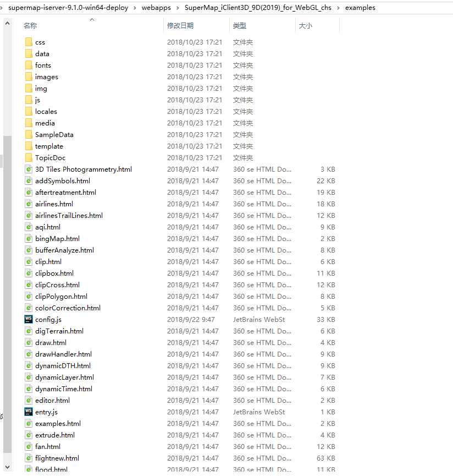The height and width of the screenshot is (476, 453).
Task: Sort files by the 大小 column header
Action: click(x=305, y=25)
